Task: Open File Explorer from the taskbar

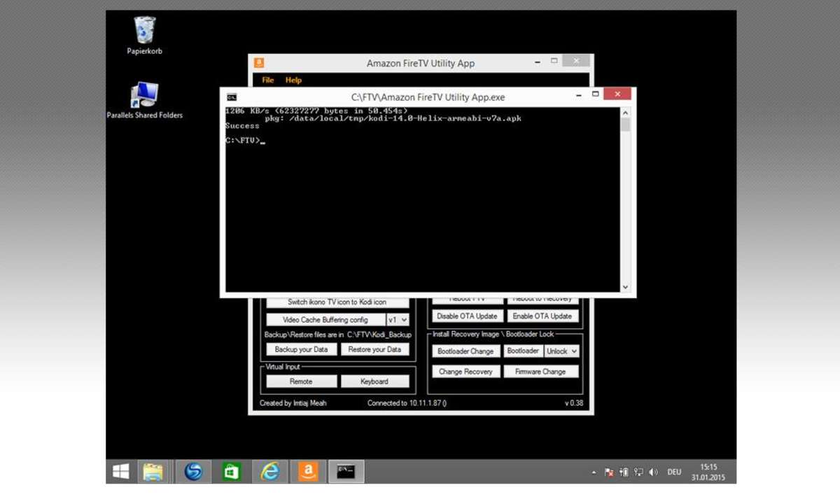Action: (x=153, y=472)
